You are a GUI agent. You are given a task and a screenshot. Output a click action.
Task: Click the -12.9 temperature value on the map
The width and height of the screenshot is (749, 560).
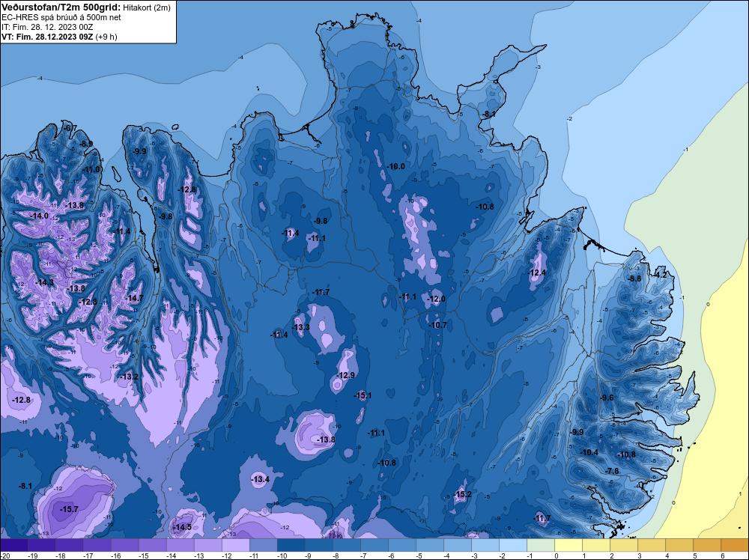345,375
